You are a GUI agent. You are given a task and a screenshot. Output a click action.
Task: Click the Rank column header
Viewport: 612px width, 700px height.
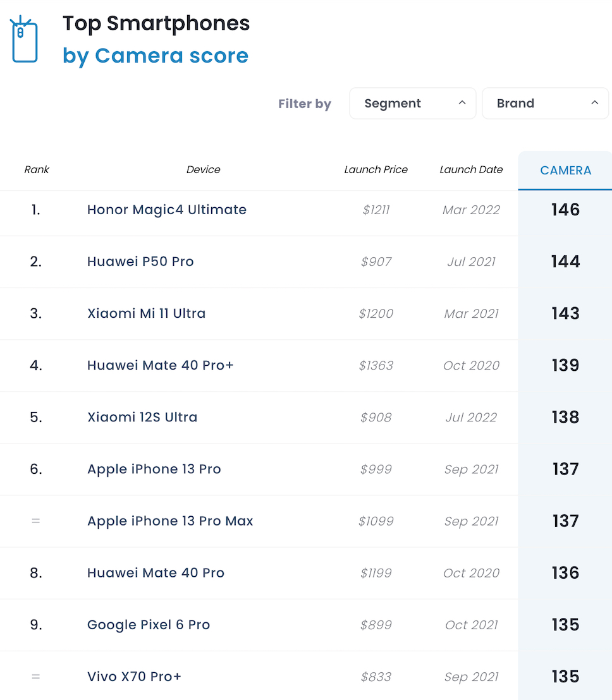point(37,169)
